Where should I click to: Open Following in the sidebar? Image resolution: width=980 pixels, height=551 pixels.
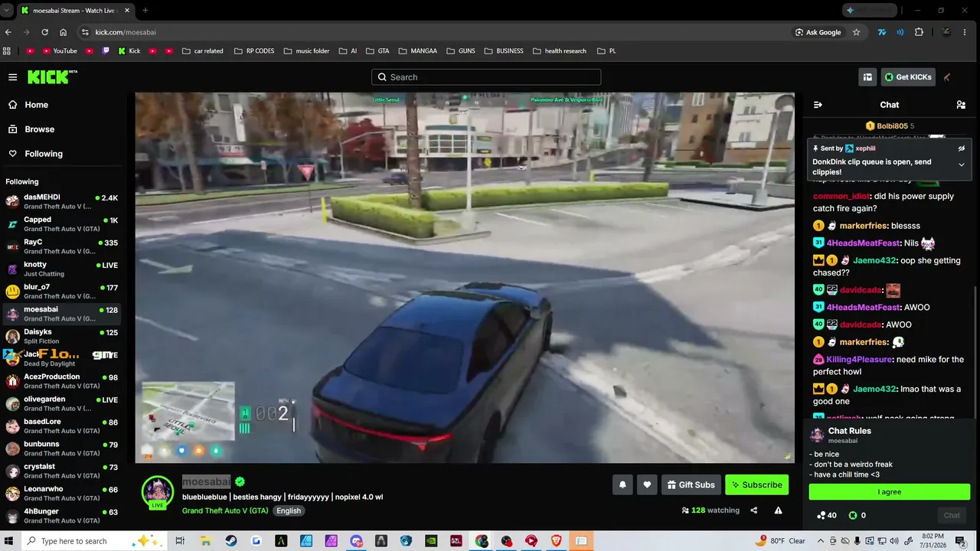pos(61,154)
